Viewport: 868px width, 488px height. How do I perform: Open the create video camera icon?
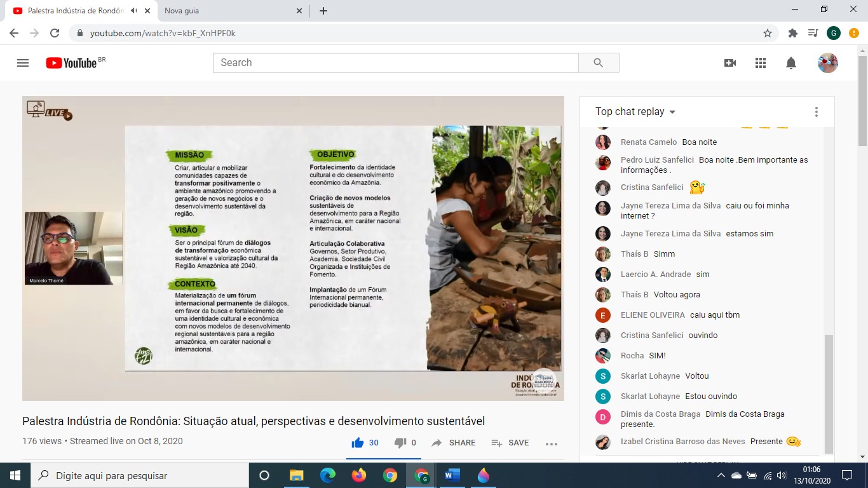click(730, 63)
